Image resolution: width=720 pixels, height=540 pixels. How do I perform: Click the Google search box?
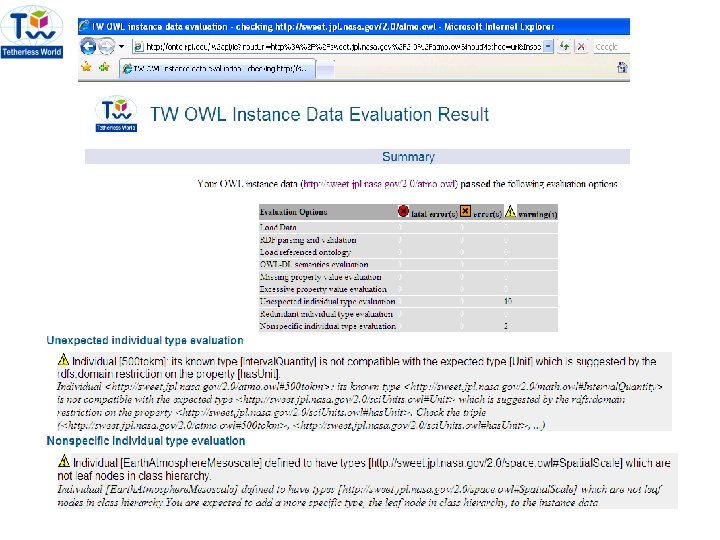612,47
